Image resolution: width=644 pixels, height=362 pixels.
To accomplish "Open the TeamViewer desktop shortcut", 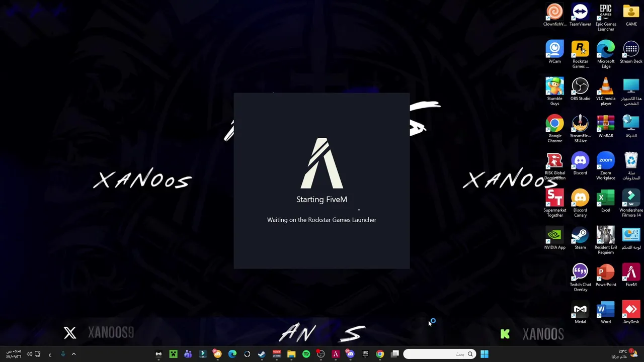I will [x=580, y=15].
